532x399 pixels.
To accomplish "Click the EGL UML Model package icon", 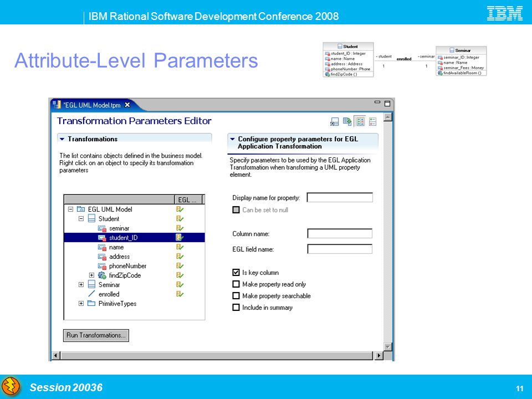I will click(81, 209).
